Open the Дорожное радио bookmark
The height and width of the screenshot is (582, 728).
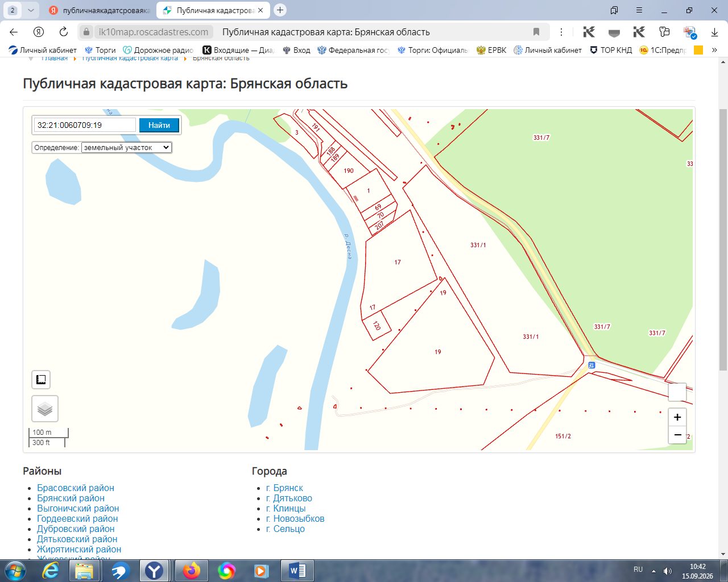[x=158, y=50]
